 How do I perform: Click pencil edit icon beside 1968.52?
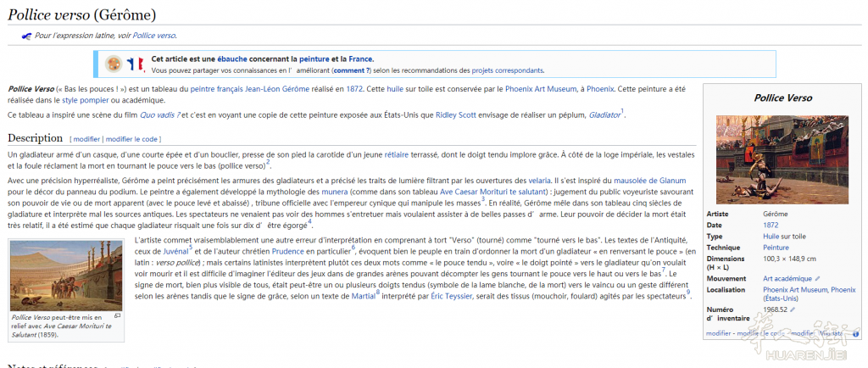click(793, 309)
